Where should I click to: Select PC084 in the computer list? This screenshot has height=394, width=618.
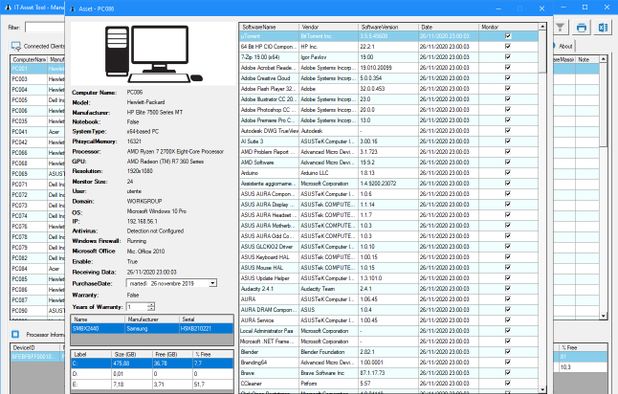click(x=37, y=269)
